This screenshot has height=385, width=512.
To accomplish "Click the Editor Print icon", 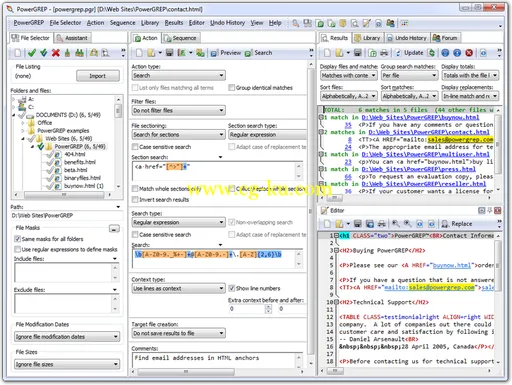I will tap(382, 224).
